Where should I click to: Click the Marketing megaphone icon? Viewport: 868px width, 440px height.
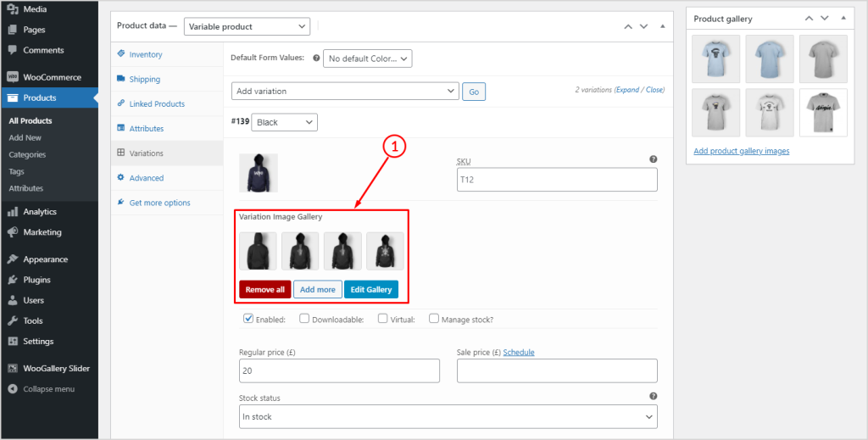(x=13, y=232)
